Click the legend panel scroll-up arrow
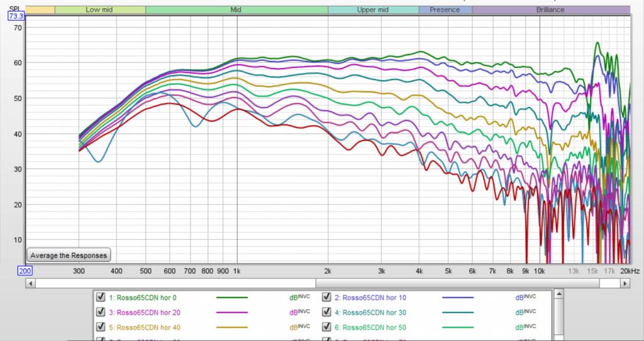644x341 pixels. tap(558, 295)
